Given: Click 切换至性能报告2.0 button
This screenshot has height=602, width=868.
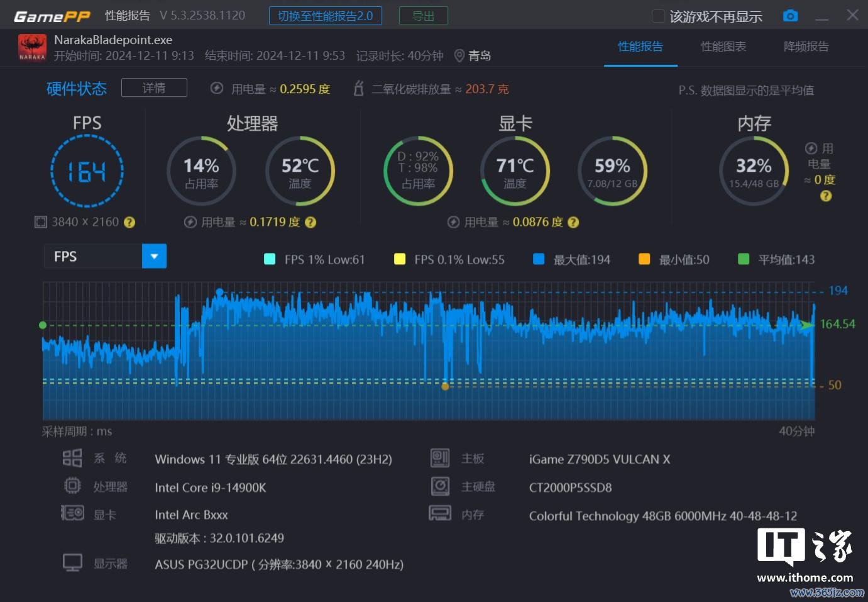Looking at the screenshot, I should coord(326,16).
